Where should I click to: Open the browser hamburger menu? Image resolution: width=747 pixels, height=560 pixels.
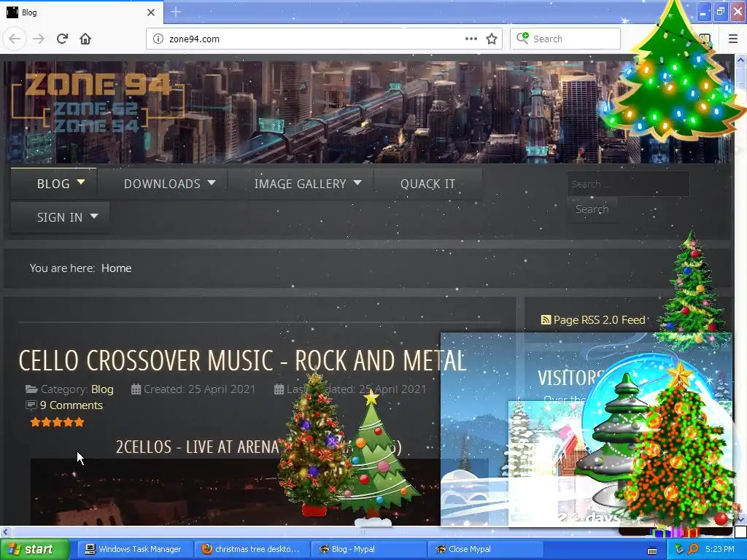(733, 39)
